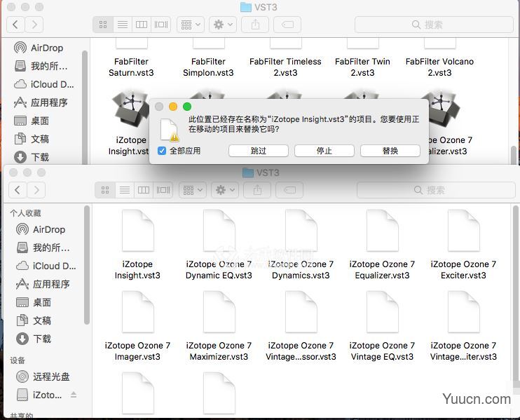Viewport: 520px width, 420px height.
Task: Select iZotope Ozone 7 Imager.vst3 file
Action: [x=137, y=326]
